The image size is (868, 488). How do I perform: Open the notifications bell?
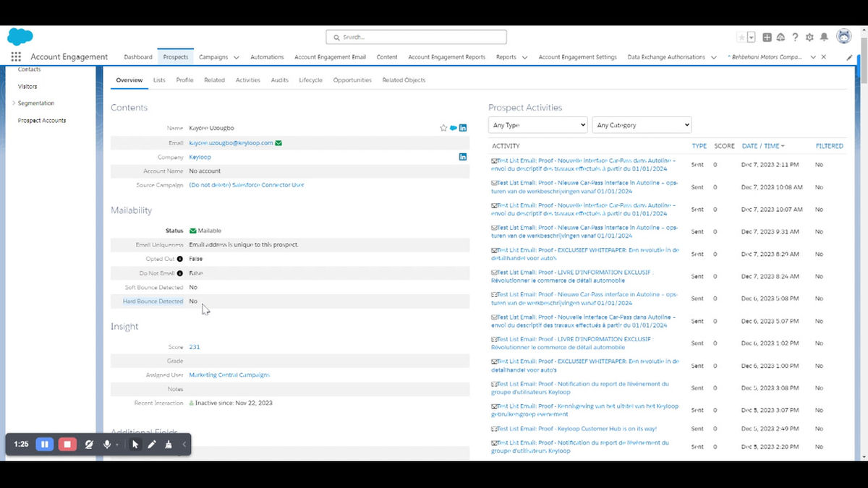(824, 37)
